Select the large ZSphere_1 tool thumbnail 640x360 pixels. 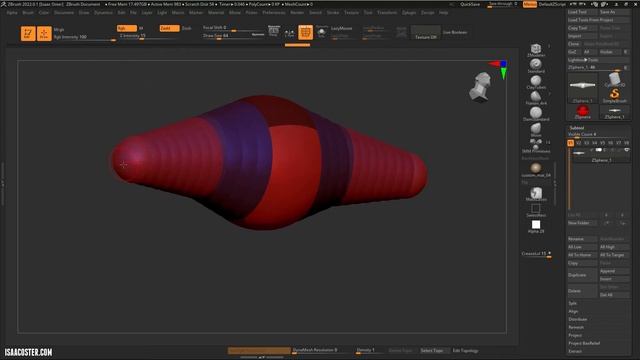(582, 87)
